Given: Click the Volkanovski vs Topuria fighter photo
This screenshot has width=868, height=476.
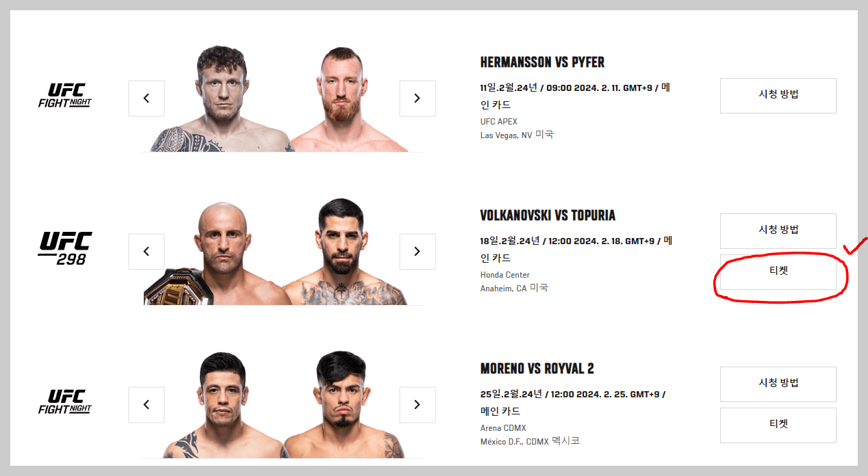Looking at the screenshot, I should [x=281, y=252].
